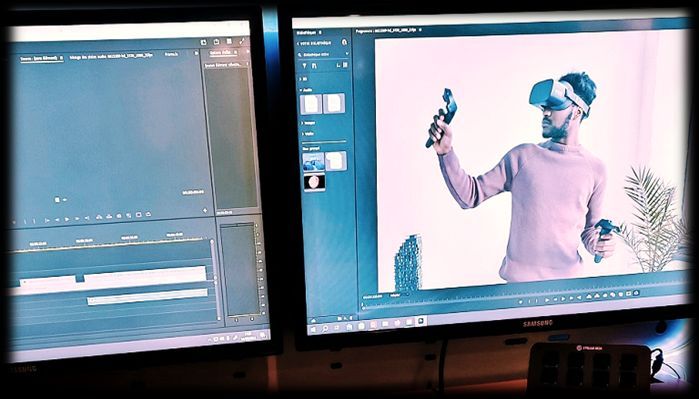Open the Windows Start menu on right monitor
The height and width of the screenshot is (399, 699).
(x=313, y=329)
